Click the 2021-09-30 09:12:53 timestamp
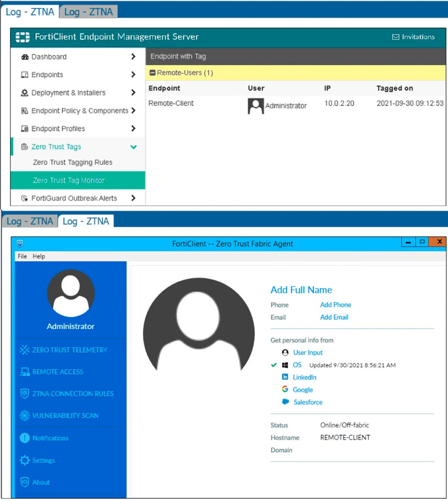448x501 pixels. pyautogui.click(x=410, y=103)
